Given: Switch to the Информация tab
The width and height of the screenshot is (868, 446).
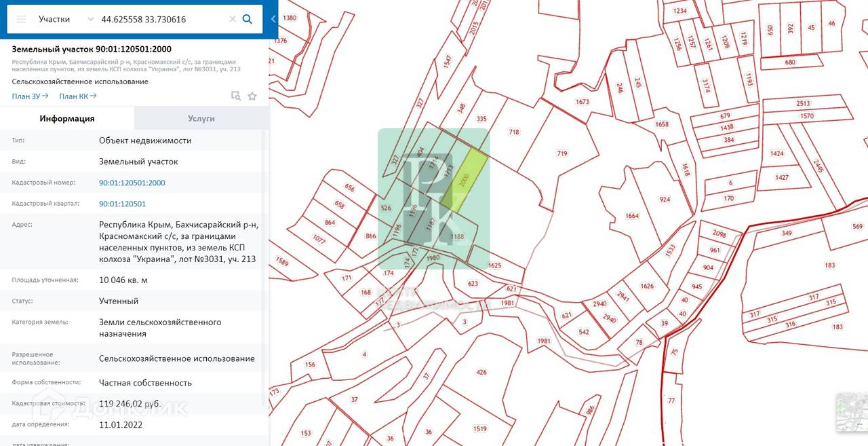Looking at the screenshot, I should point(67,118).
